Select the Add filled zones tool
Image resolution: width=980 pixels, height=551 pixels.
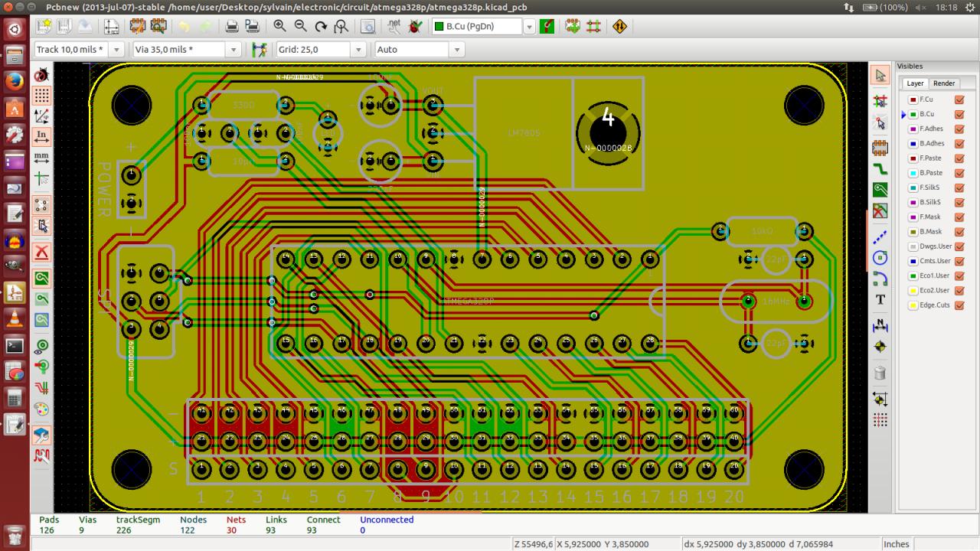(x=880, y=190)
